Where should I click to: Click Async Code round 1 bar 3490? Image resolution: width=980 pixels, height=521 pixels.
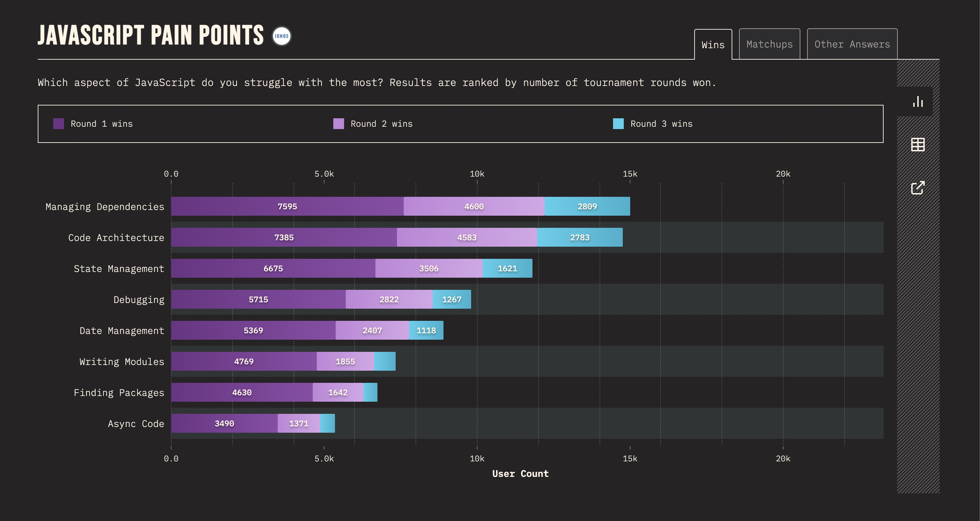(x=224, y=423)
